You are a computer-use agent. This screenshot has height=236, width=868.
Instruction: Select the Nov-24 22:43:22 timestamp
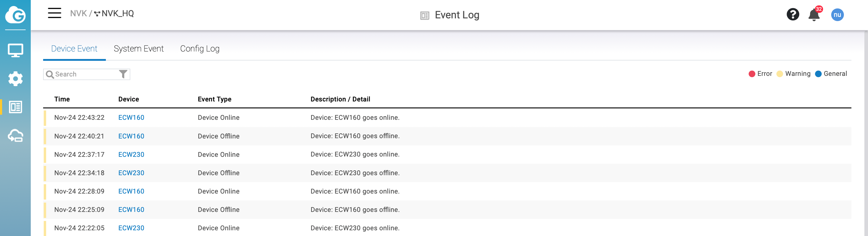[x=79, y=118]
